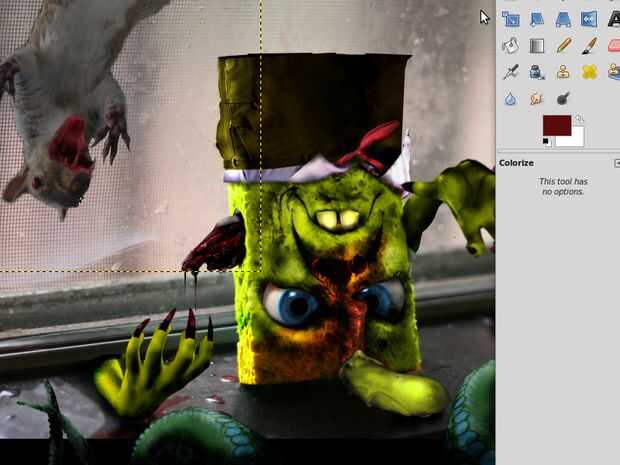Swap foreground and background colors

click(579, 119)
